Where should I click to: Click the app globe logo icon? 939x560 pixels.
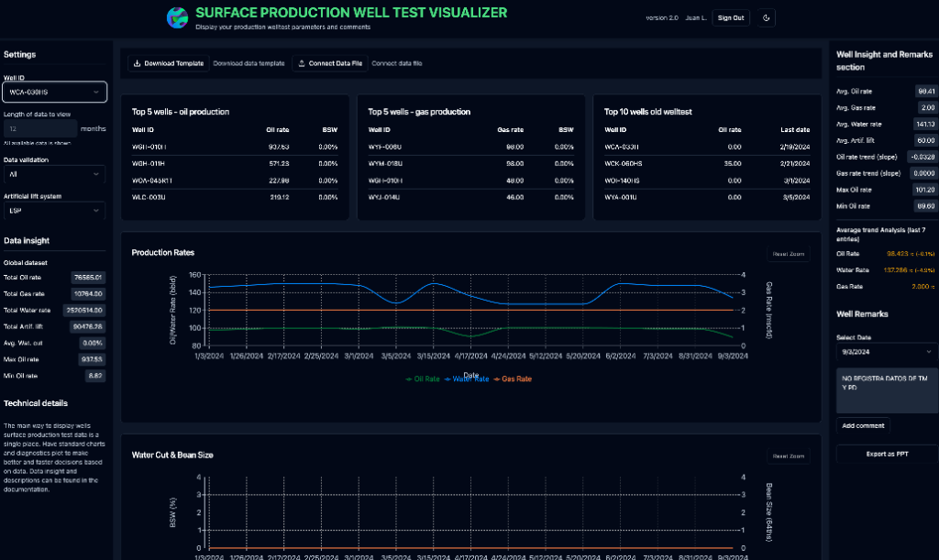click(x=177, y=18)
